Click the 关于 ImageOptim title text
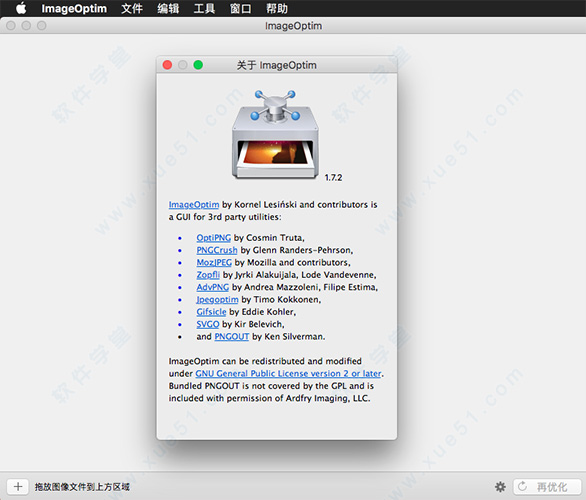The image size is (586, 500). click(x=277, y=65)
